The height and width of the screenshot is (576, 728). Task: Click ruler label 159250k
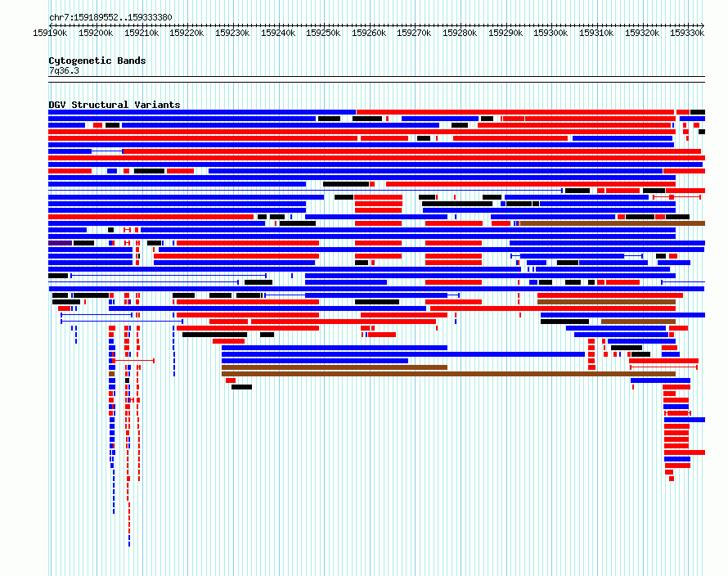pos(322,33)
